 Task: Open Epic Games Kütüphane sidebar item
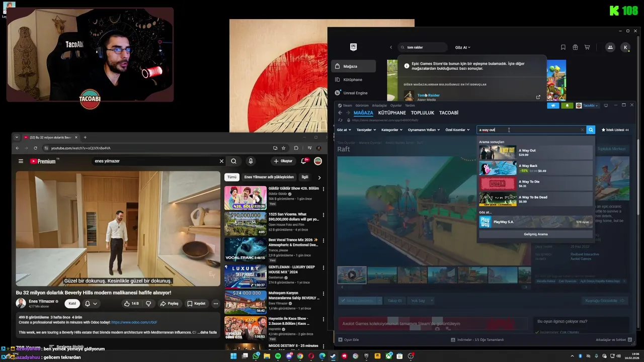tap(354, 79)
